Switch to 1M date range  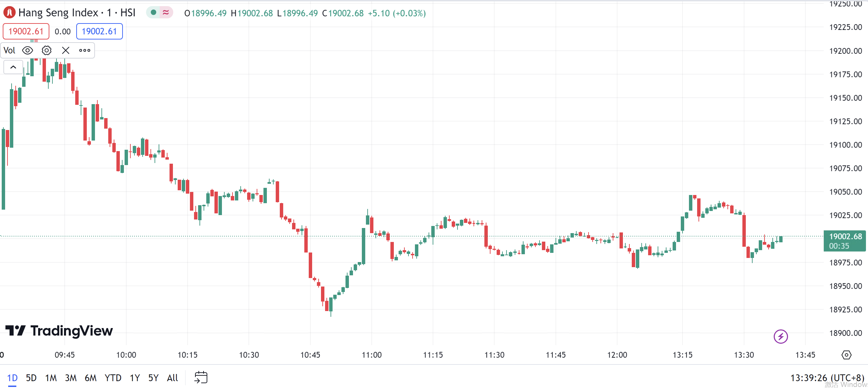(51, 378)
